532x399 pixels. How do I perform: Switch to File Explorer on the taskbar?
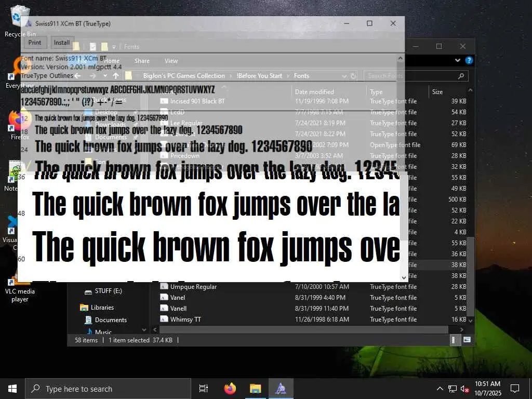click(x=255, y=389)
